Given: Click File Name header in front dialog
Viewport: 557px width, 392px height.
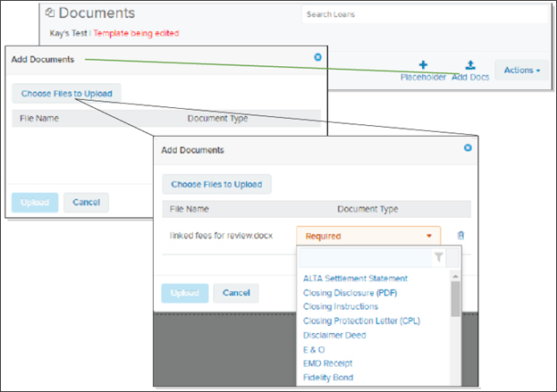Looking at the screenshot, I should click(189, 209).
